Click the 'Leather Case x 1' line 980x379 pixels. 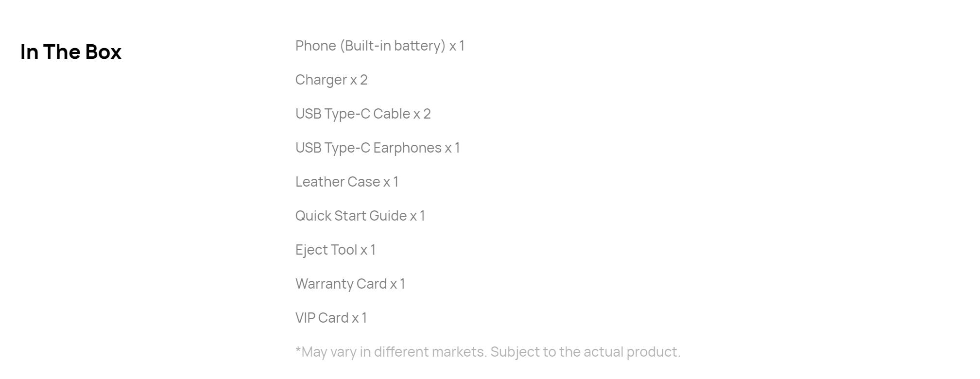pos(347,182)
